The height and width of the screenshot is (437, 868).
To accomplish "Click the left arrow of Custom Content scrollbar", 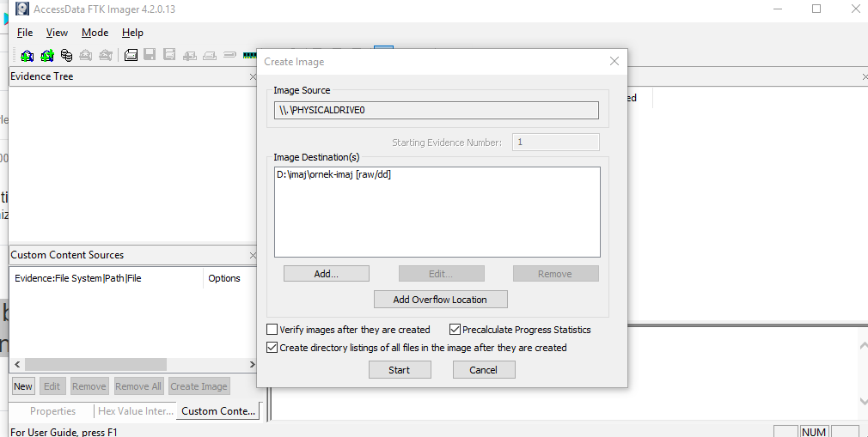I will point(17,364).
